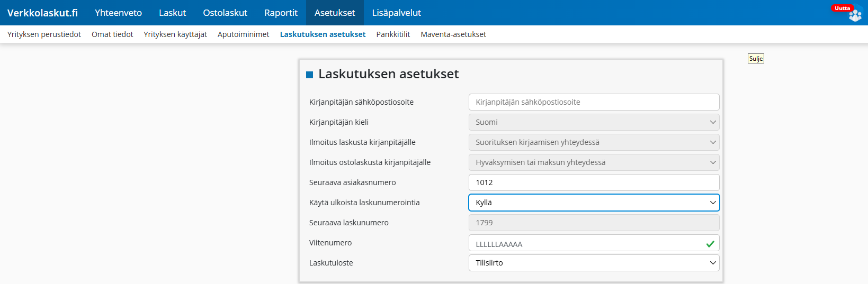Click the users group icon with Uutta badge
Image resolution: width=868 pixels, height=284 pixels.
pos(855,15)
